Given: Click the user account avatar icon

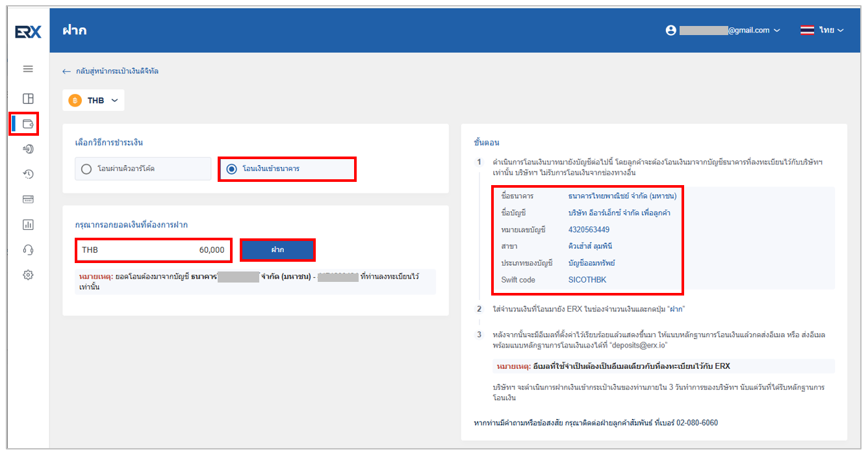Looking at the screenshot, I should (671, 30).
